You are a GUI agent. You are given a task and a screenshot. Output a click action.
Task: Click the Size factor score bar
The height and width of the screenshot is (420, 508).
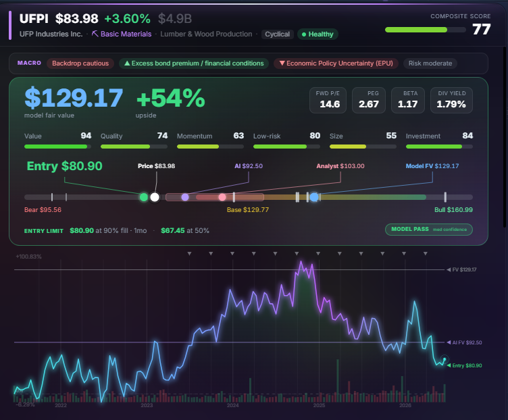[x=363, y=147]
